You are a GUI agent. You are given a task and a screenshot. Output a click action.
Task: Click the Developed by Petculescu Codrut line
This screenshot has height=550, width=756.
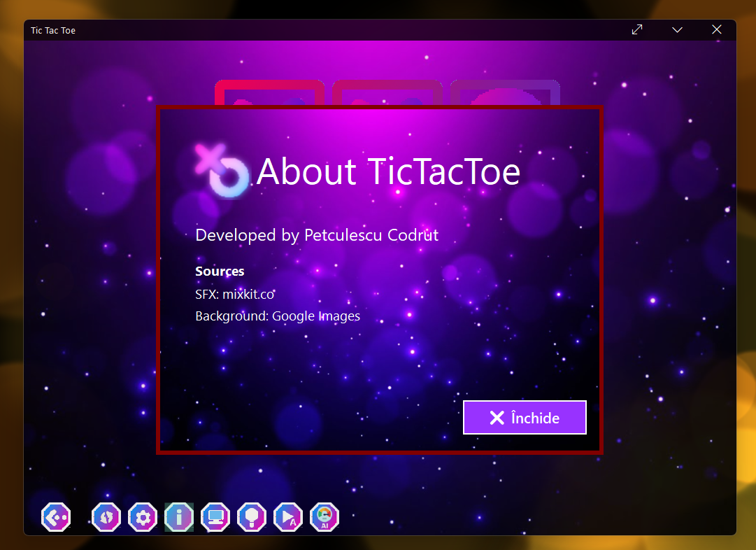pos(317,235)
